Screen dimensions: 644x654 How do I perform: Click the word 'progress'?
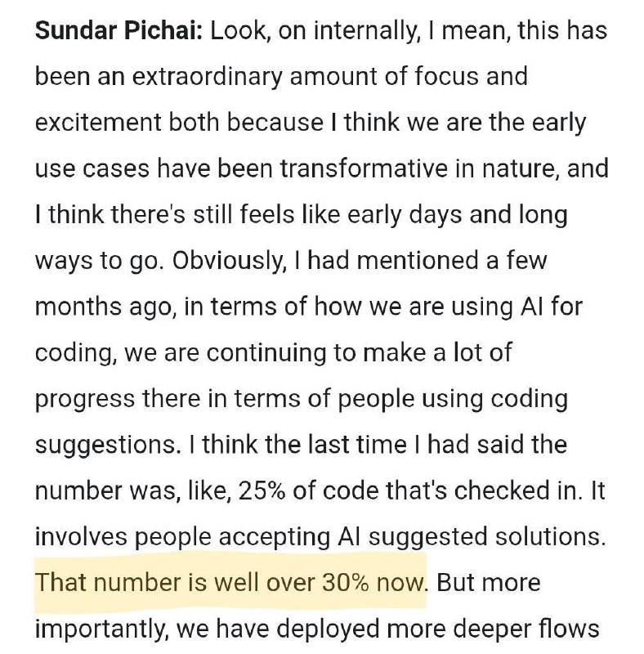point(85,399)
